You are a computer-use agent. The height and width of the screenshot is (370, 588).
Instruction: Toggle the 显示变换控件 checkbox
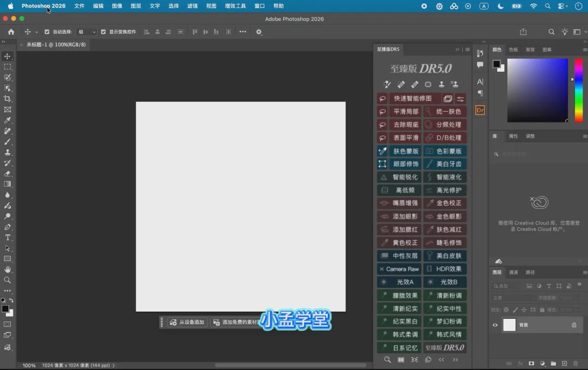(103, 32)
